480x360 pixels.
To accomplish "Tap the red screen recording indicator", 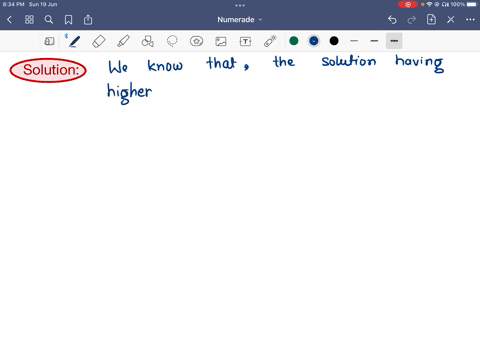I will pyautogui.click(x=408, y=4).
